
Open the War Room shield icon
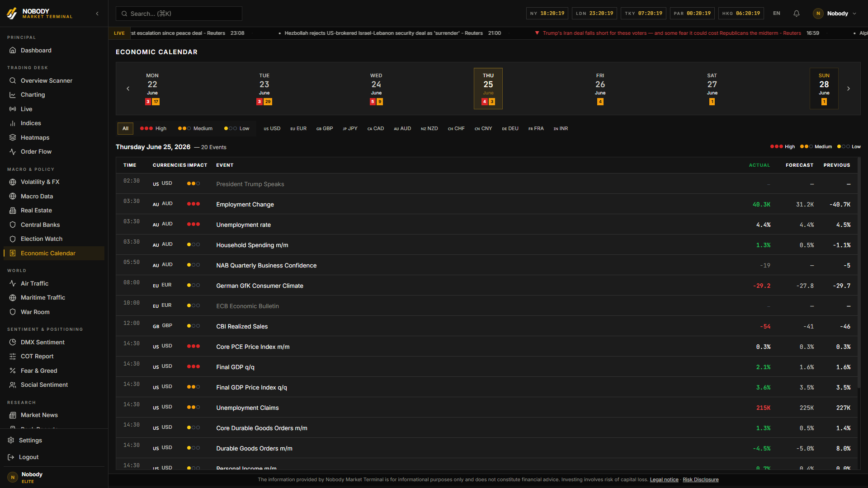point(13,312)
